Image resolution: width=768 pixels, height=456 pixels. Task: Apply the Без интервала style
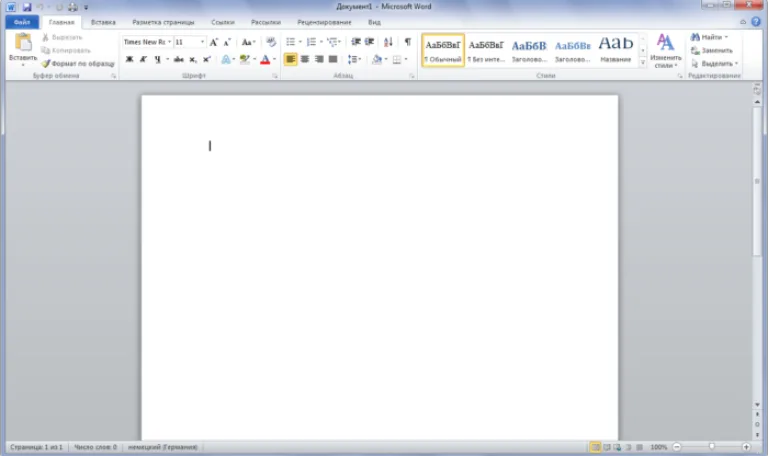486,50
